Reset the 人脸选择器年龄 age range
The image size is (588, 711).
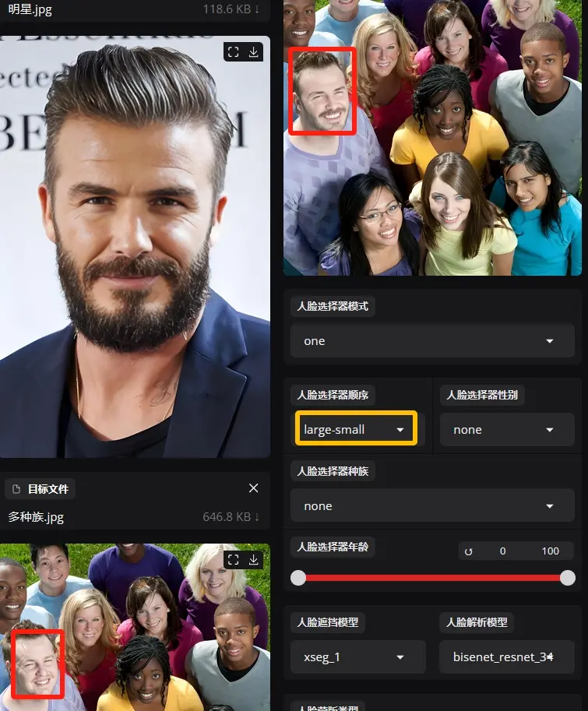[x=469, y=551]
